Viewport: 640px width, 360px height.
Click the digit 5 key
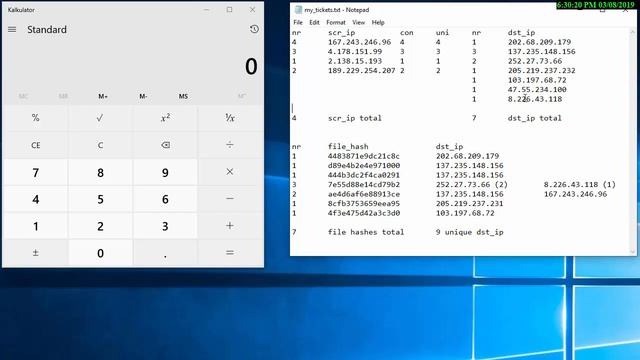(100, 199)
